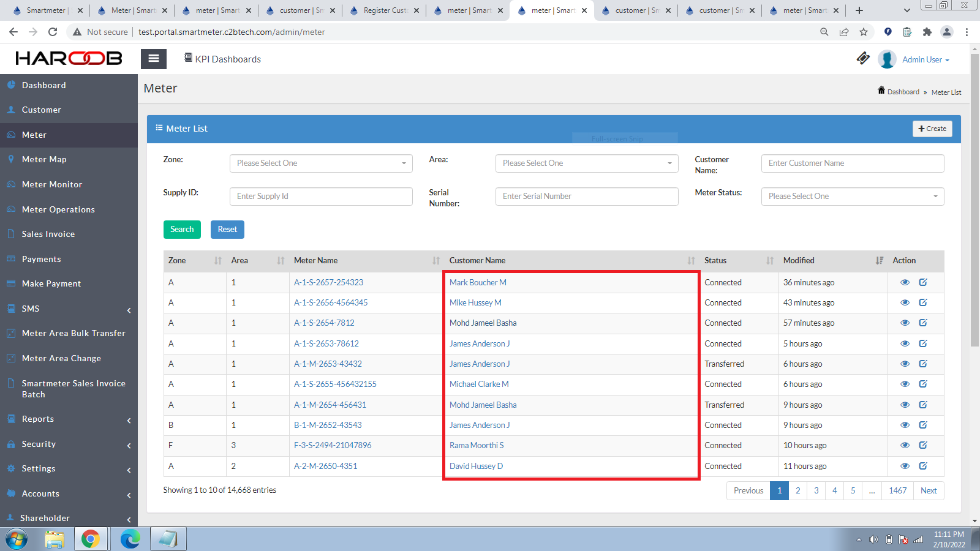Open the Area dropdown
Image resolution: width=980 pixels, height=551 pixels.
(587, 163)
